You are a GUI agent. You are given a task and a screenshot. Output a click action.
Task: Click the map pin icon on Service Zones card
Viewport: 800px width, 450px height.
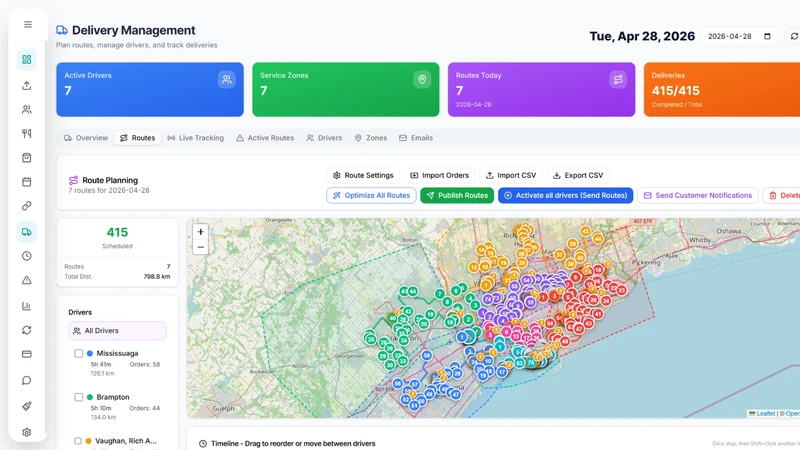click(422, 80)
